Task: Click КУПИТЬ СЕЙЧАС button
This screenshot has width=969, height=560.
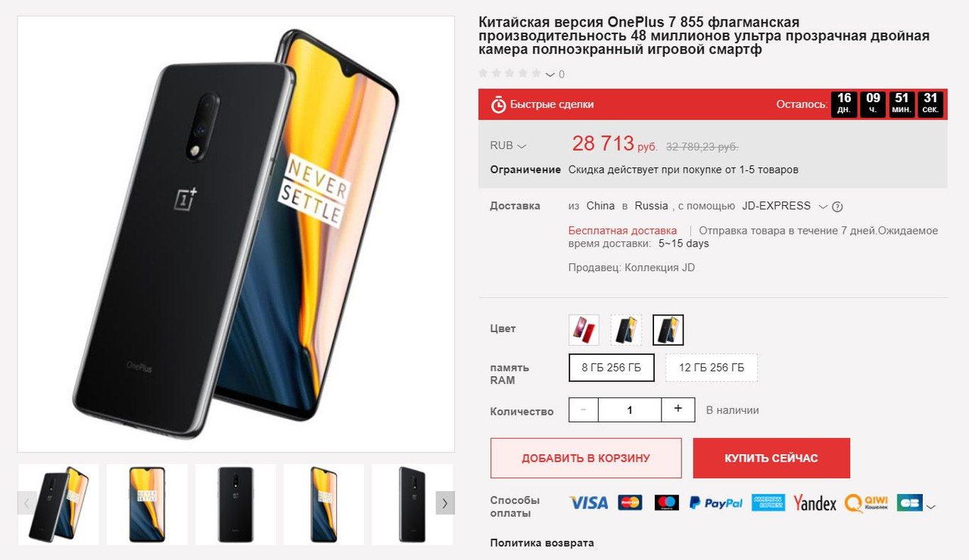Action: [771, 458]
